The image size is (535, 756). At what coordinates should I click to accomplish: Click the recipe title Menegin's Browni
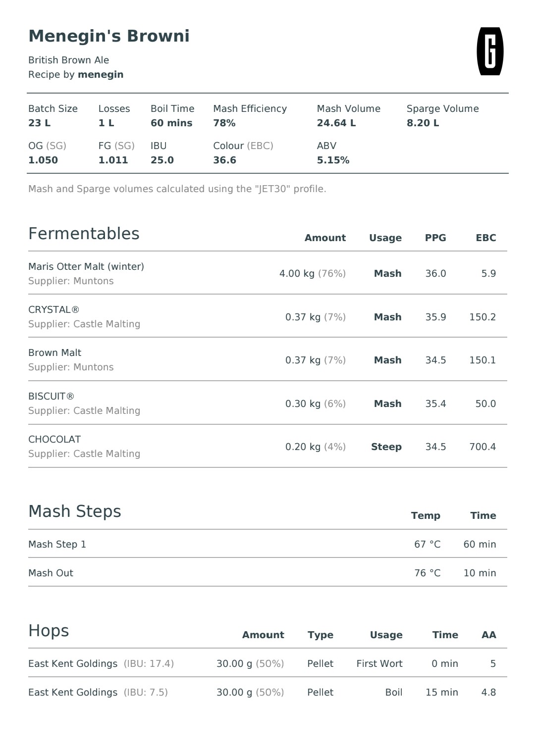[109, 36]
